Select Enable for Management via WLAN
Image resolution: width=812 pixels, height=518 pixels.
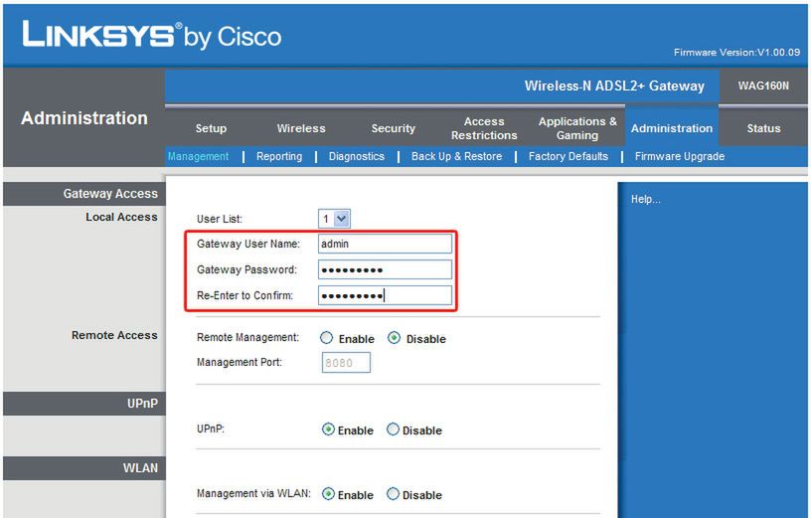click(328, 494)
